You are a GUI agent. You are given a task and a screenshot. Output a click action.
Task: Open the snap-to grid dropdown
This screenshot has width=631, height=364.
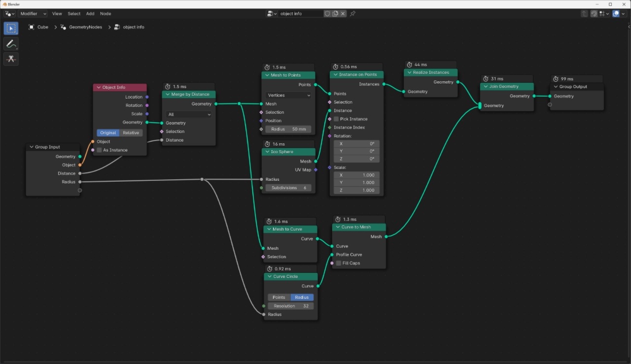(x=604, y=14)
